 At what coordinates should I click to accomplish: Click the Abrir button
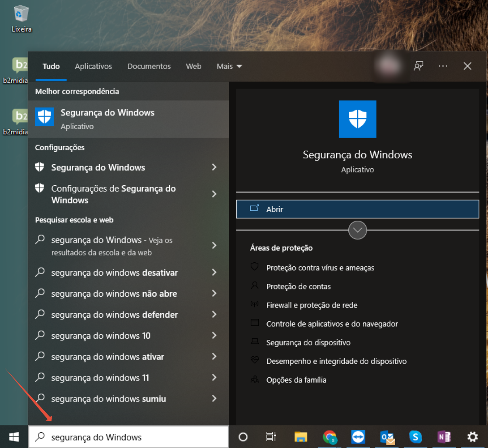(358, 209)
